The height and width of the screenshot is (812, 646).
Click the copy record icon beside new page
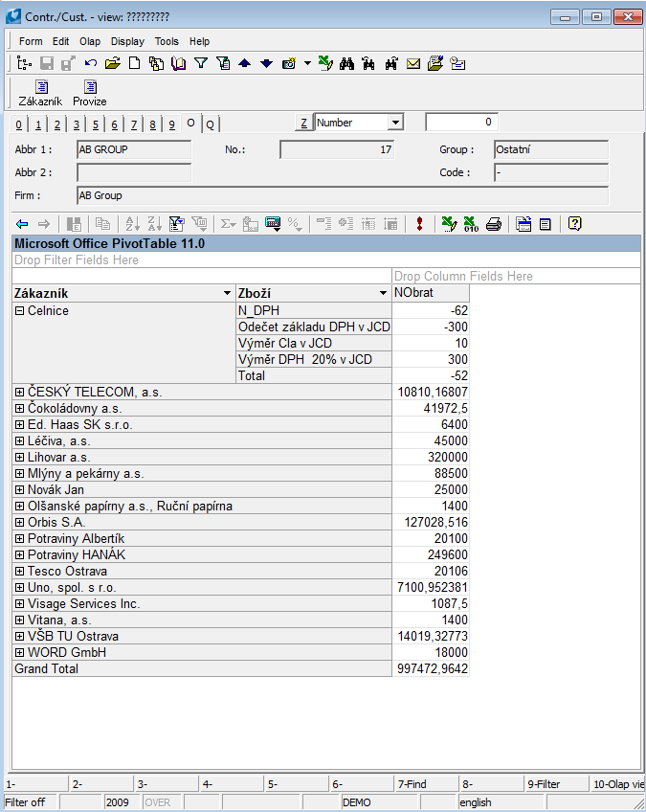[x=156, y=64]
